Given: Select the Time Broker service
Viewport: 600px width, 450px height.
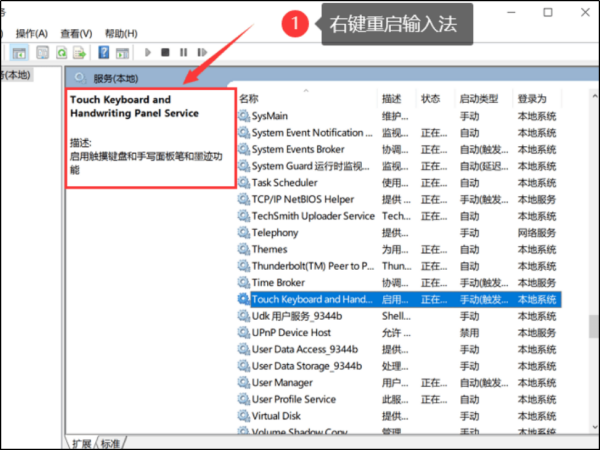Looking at the screenshot, I should pos(399,283).
